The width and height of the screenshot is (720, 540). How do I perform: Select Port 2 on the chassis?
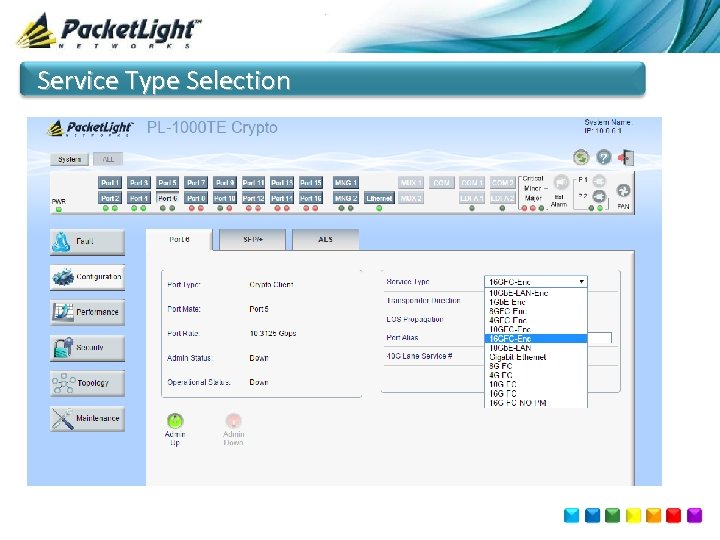pos(110,198)
